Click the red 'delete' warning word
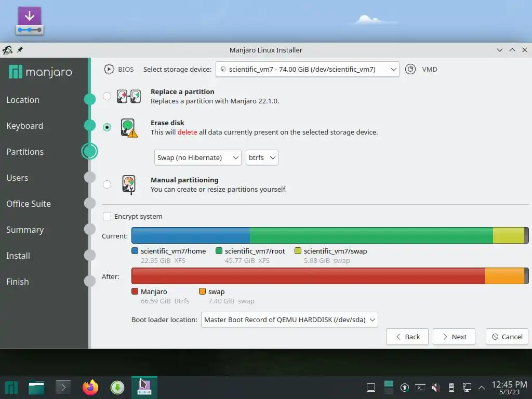 tap(187, 132)
